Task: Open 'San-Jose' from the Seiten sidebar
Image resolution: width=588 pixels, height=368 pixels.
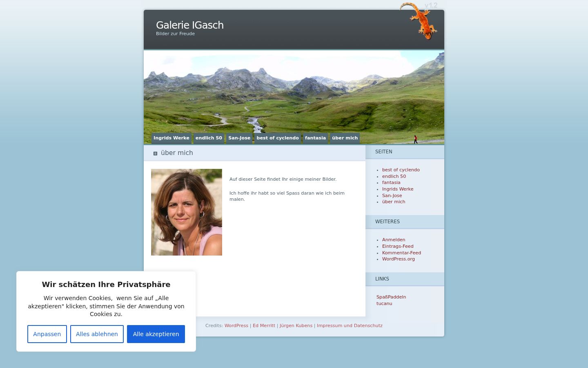Action: click(x=392, y=195)
